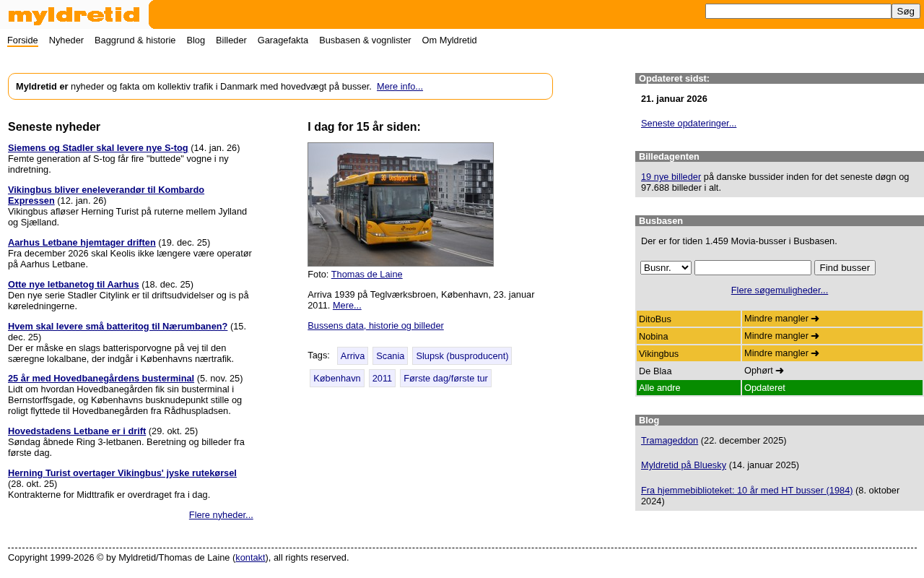Select the Slupsk (busproducent) tag
The width and height of the screenshot is (924, 578).
(462, 356)
